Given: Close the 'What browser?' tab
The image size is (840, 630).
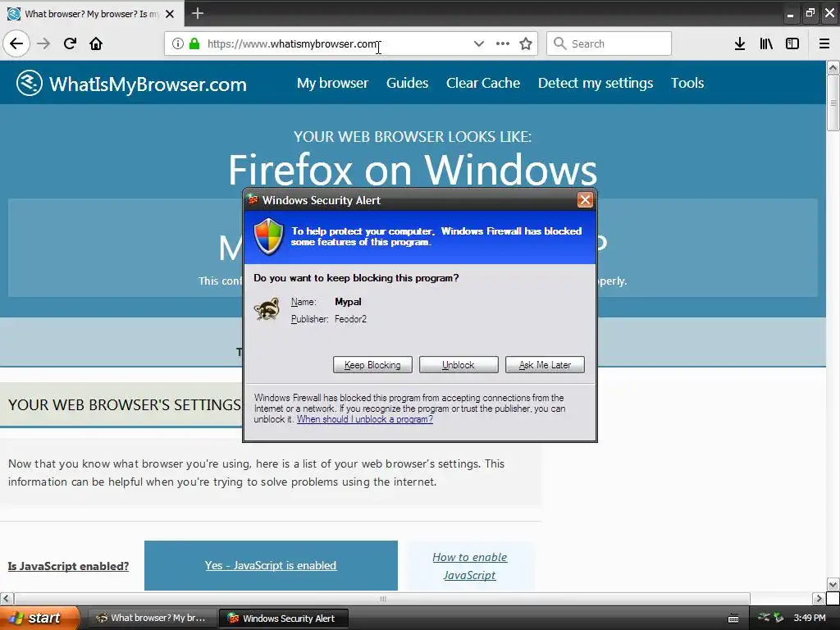Looking at the screenshot, I should tap(170, 14).
